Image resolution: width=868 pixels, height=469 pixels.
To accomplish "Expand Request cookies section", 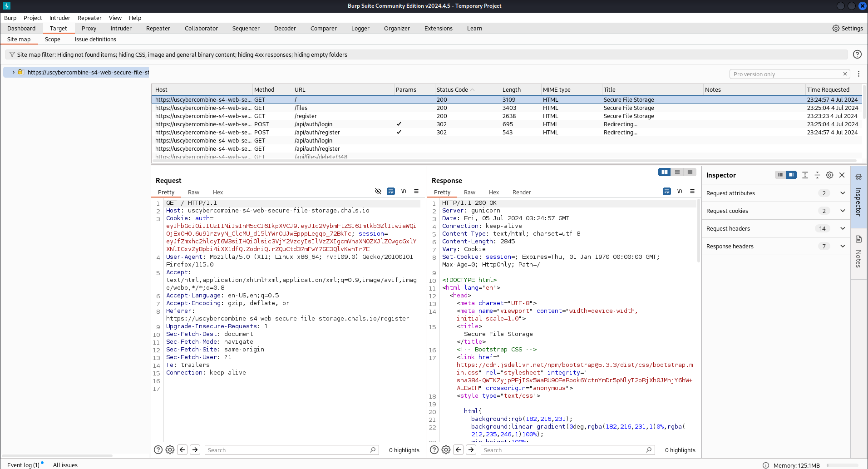I will 843,211.
